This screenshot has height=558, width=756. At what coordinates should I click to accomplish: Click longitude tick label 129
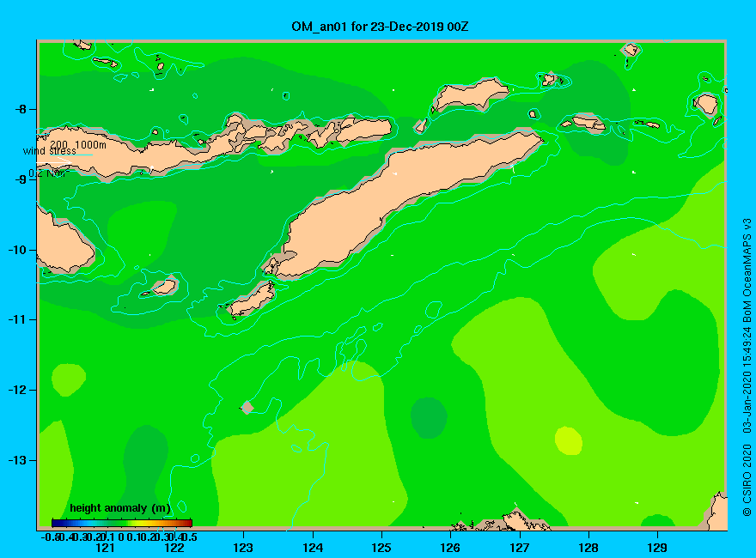tap(657, 548)
